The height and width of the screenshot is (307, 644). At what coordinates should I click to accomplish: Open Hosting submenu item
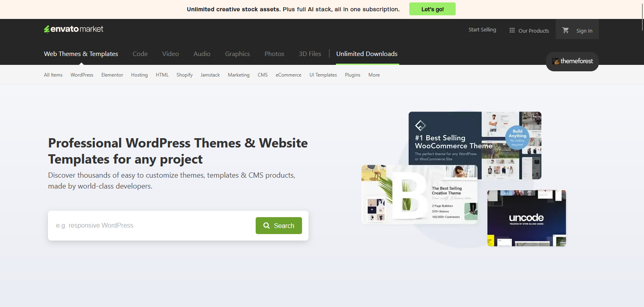140,75
